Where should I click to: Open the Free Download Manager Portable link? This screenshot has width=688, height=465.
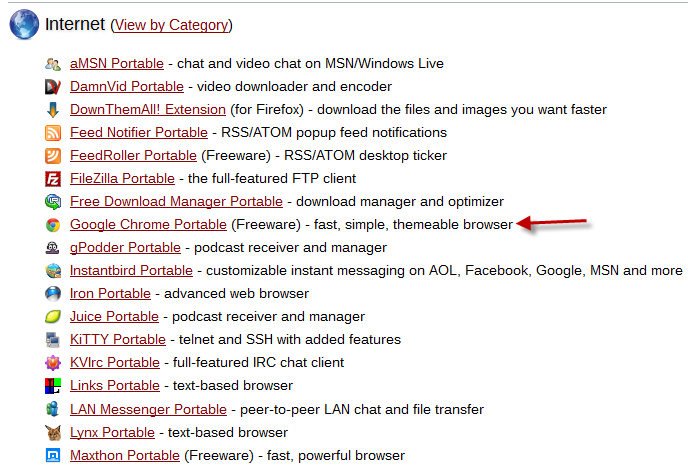point(176,201)
